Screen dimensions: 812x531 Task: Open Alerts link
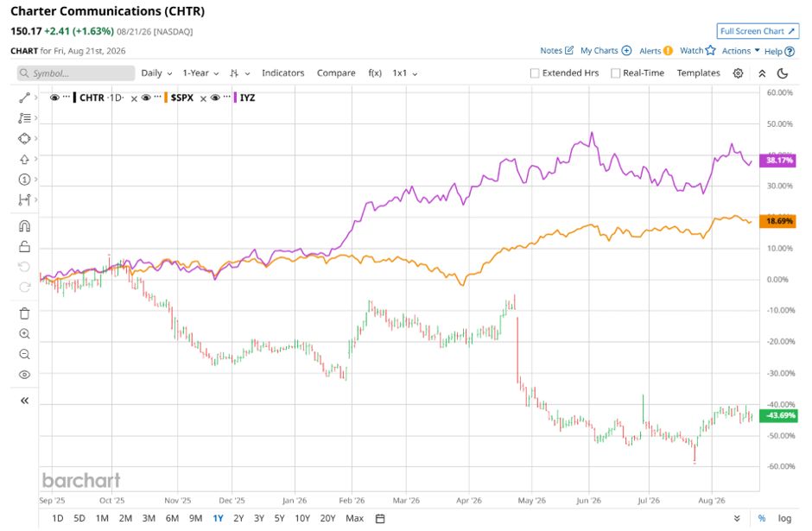pos(656,51)
